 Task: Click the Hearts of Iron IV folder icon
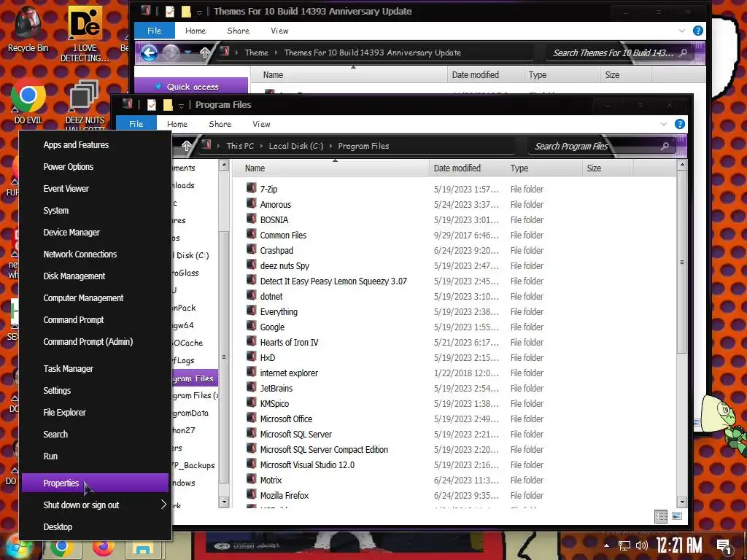pyautogui.click(x=252, y=341)
